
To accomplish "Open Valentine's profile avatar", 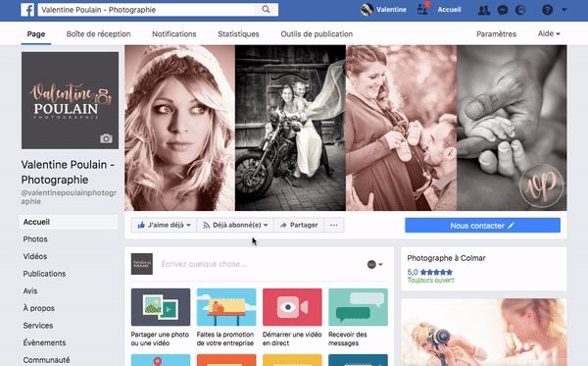I will click(x=367, y=10).
